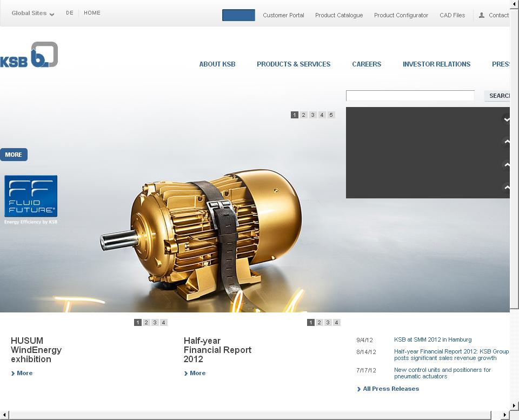
Task: Click the horizontal scrollbar thumb
Action: click(x=250, y=415)
